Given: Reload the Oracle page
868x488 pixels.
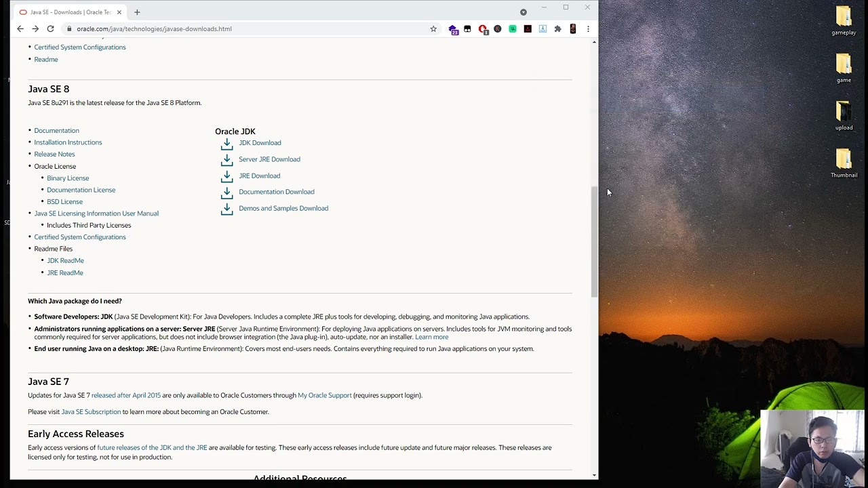Looking at the screenshot, I should [x=50, y=28].
